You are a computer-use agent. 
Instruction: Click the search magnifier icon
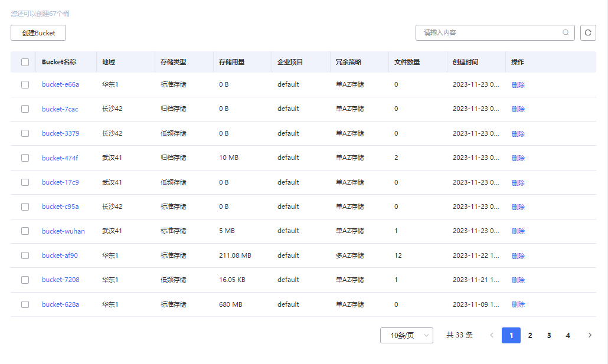[565, 32]
